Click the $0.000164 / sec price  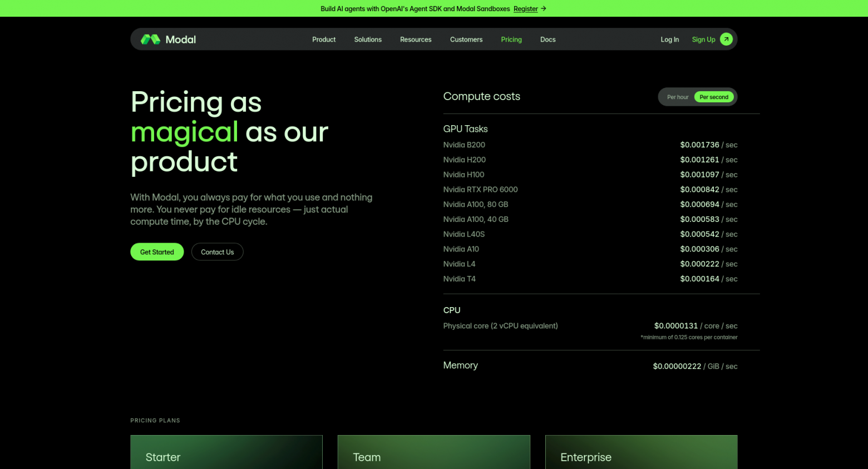tap(709, 279)
